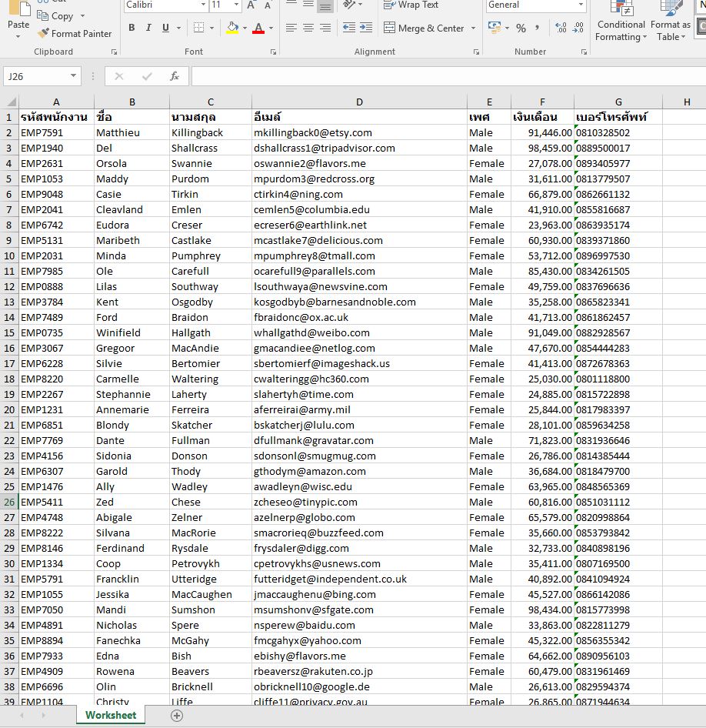
Task: Select email cell futteridget@independent.co.uk
Action: point(359,579)
